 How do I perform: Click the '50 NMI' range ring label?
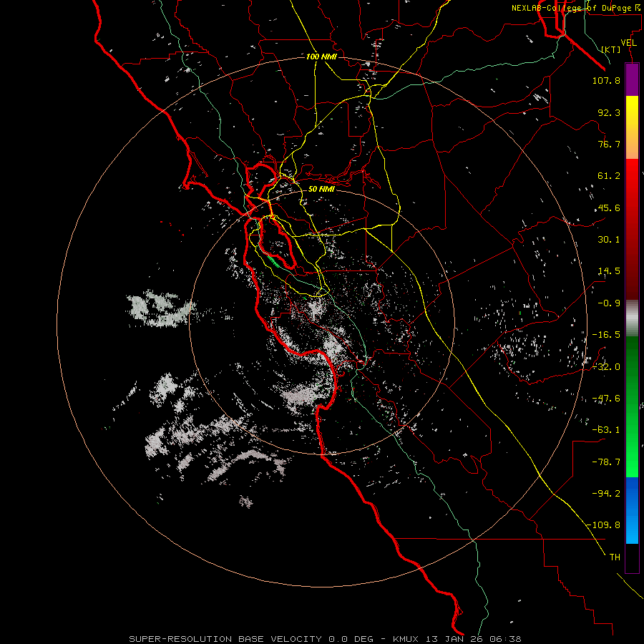[321, 190]
